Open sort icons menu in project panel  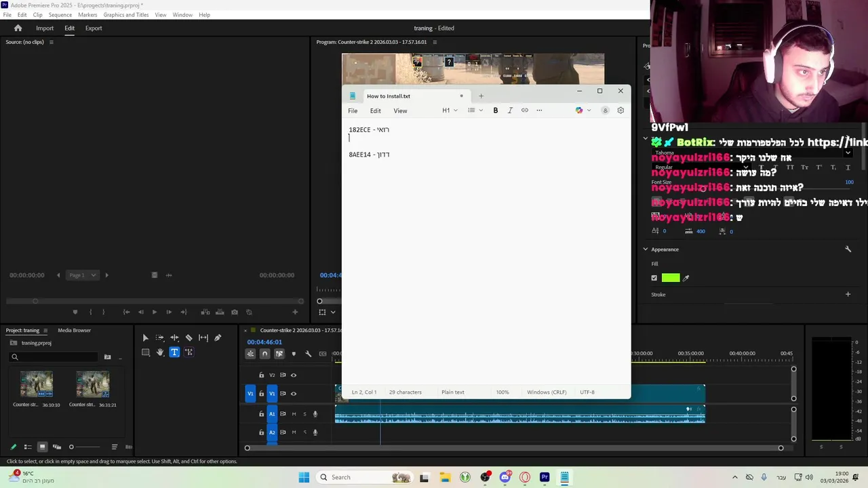pos(115,447)
